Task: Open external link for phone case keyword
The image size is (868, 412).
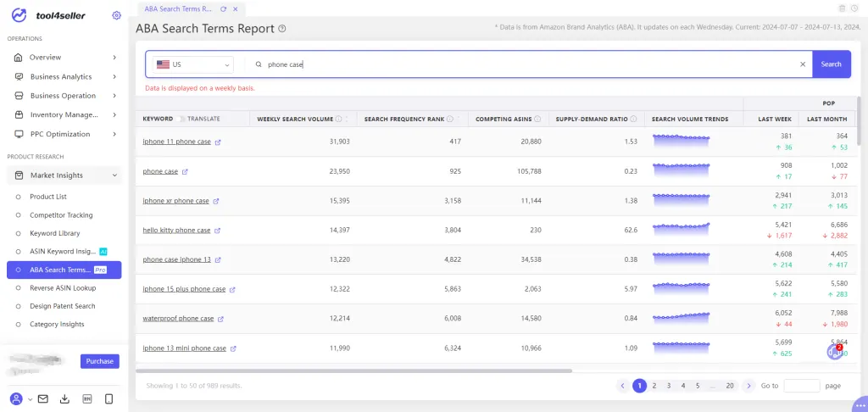Action: pos(185,171)
